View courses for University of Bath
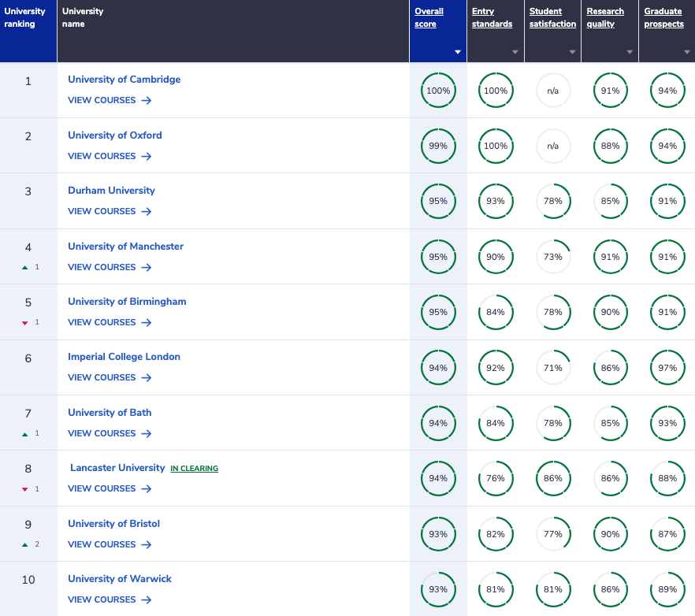Screen dimensions: 695x616 110,433
